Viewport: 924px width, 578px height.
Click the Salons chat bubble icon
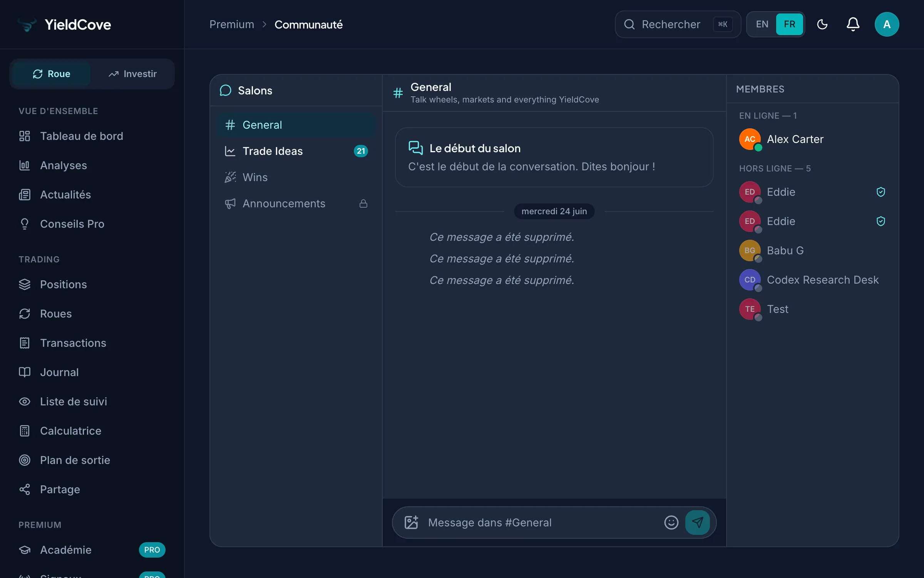pos(226,91)
